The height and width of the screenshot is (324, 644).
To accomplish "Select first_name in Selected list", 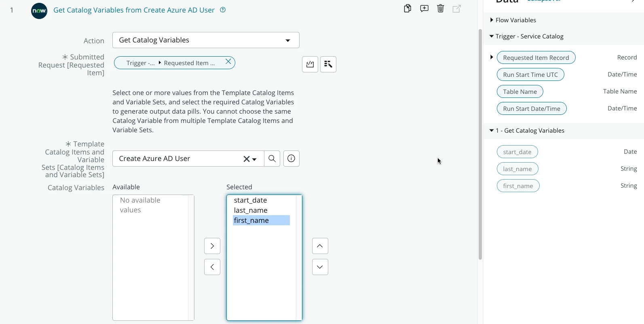I will pyautogui.click(x=261, y=220).
